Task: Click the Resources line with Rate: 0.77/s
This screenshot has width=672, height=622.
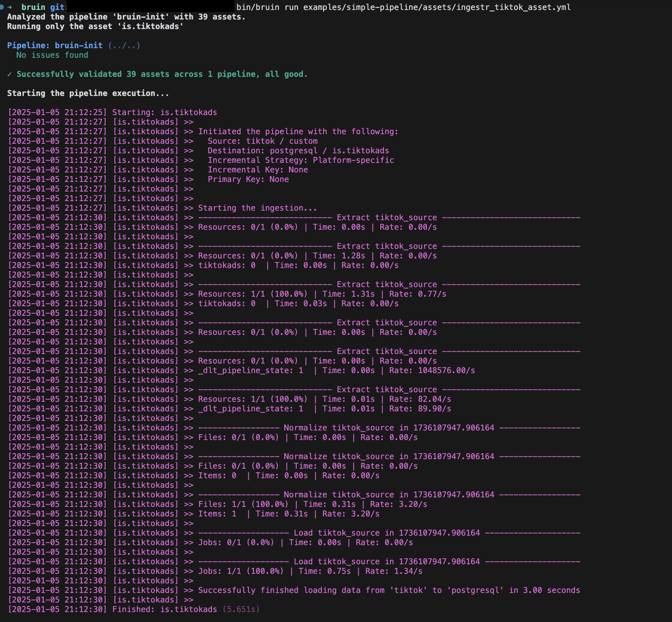Action: click(x=322, y=294)
